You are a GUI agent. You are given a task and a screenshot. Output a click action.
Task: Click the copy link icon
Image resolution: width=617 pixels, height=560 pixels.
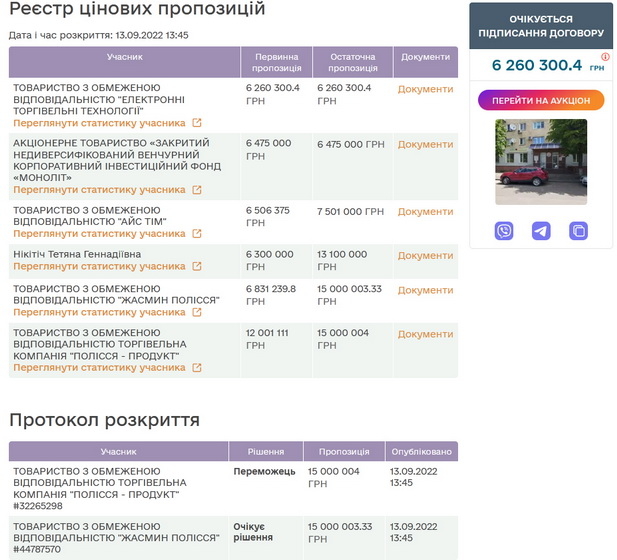point(578,231)
